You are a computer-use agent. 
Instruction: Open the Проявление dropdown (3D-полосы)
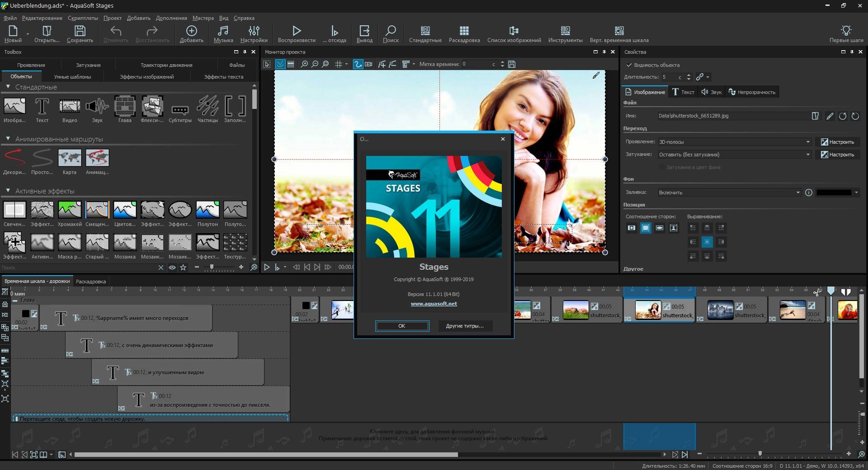click(735, 142)
